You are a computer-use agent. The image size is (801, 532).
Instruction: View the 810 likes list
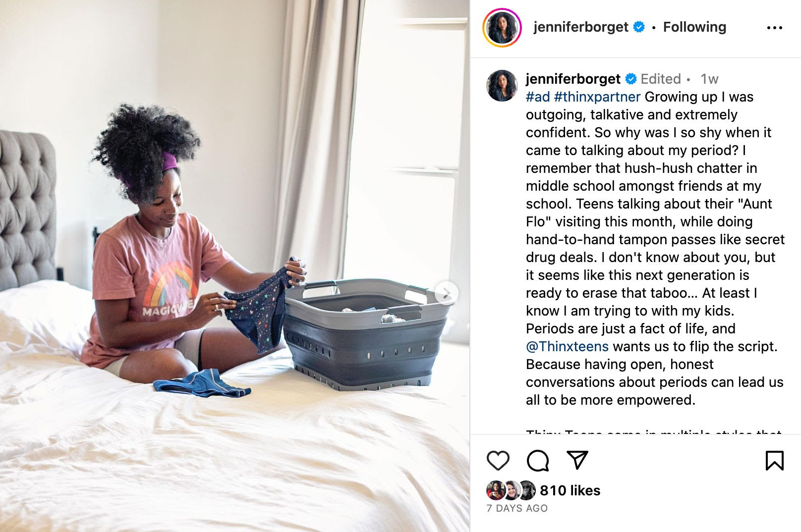click(570, 490)
